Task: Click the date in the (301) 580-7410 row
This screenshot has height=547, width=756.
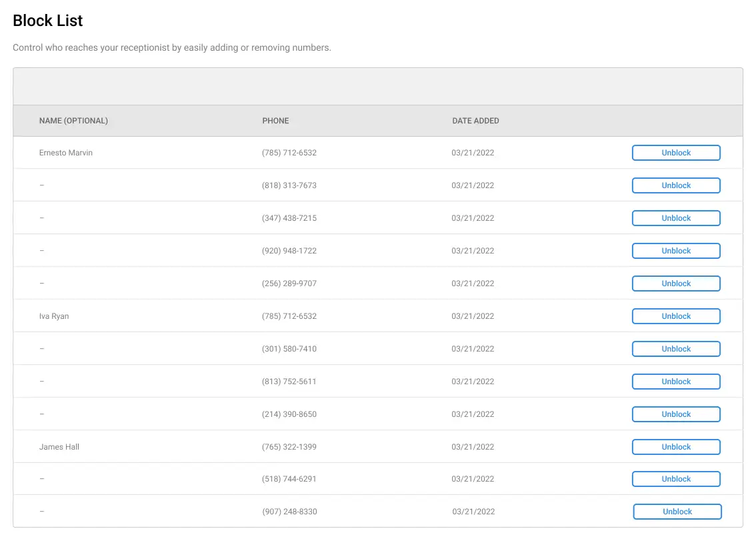Action: pyautogui.click(x=473, y=350)
